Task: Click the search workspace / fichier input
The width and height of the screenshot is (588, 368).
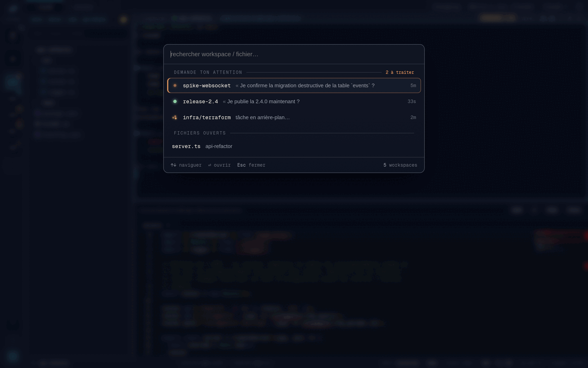Action: click(x=294, y=54)
